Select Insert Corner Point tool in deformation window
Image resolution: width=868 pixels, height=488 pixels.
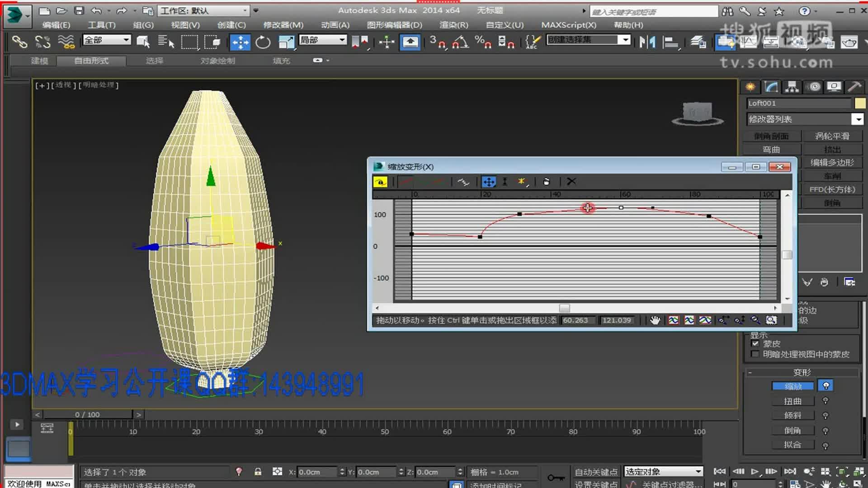point(521,182)
